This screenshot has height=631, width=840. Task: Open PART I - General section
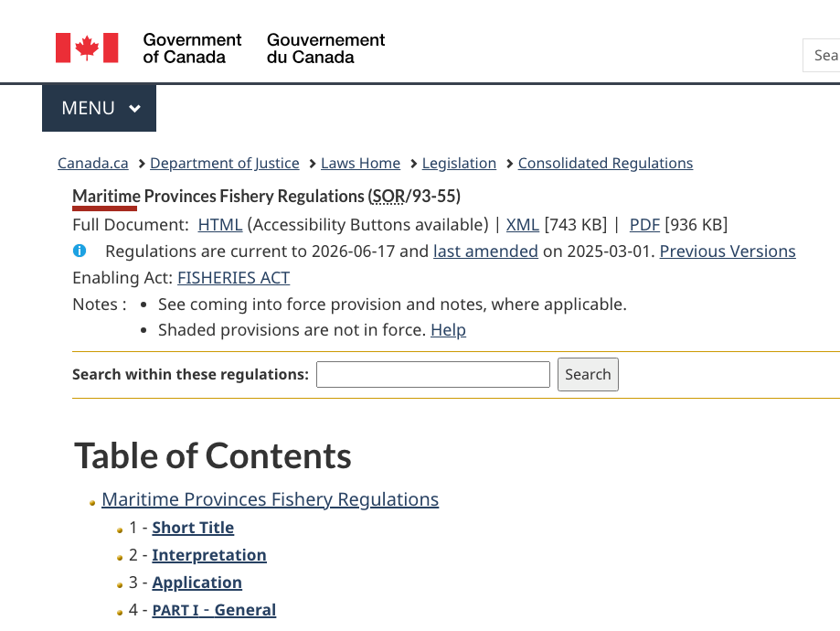pos(214,610)
